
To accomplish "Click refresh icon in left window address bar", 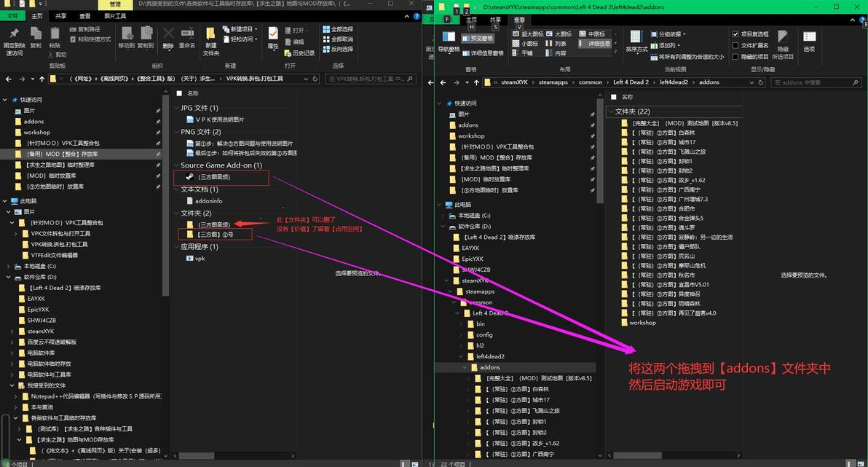I will [315, 79].
